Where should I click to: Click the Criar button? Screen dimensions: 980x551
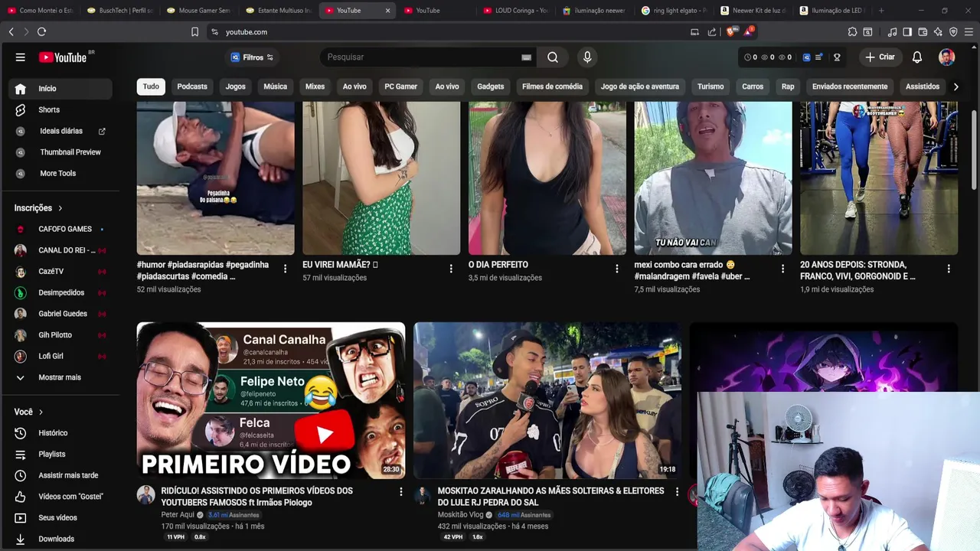point(880,57)
